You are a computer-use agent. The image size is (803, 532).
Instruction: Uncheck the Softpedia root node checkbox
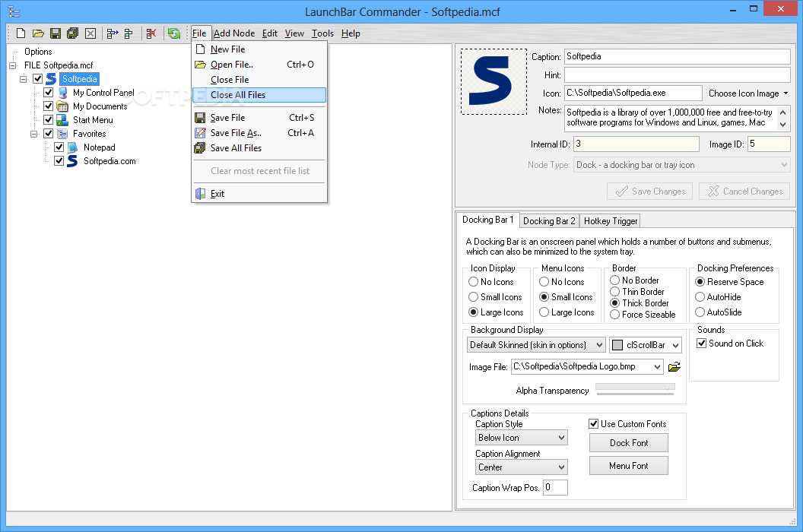[x=37, y=79]
